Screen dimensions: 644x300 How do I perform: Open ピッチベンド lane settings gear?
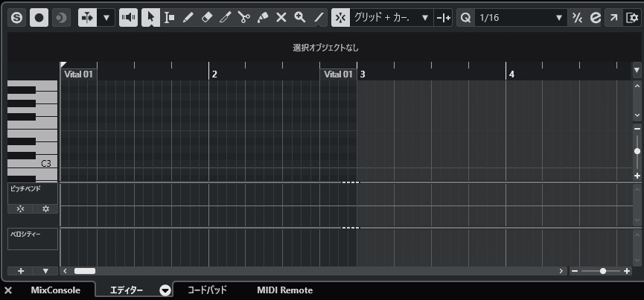pyautogui.click(x=45, y=209)
